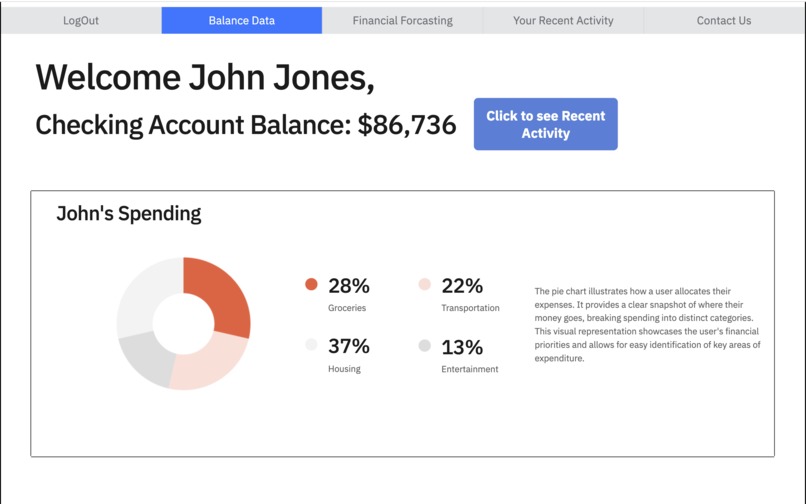Click the 28% Groceries value
The width and height of the screenshot is (806, 504).
[x=349, y=286]
